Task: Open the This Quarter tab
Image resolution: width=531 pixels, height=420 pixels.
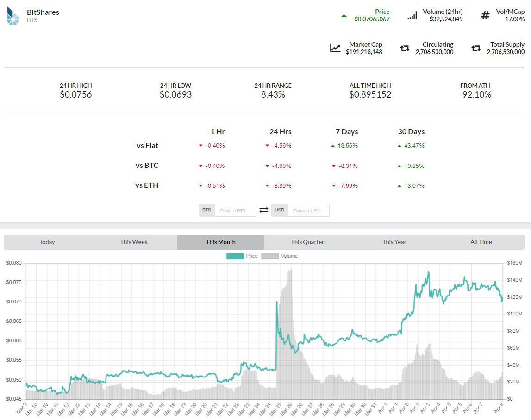Action: tap(307, 242)
